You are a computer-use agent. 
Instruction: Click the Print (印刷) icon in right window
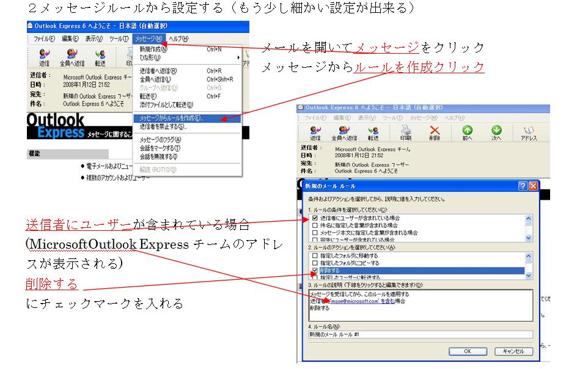pyautogui.click(x=406, y=133)
